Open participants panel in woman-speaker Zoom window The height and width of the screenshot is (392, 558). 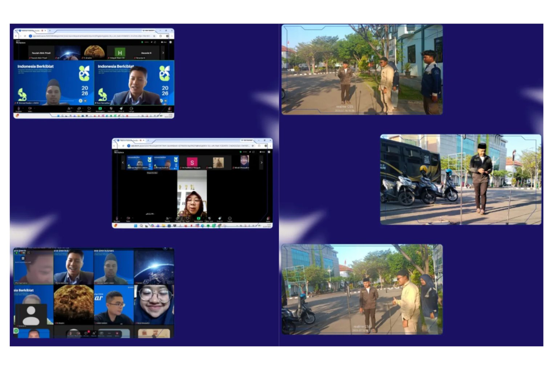click(x=167, y=219)
